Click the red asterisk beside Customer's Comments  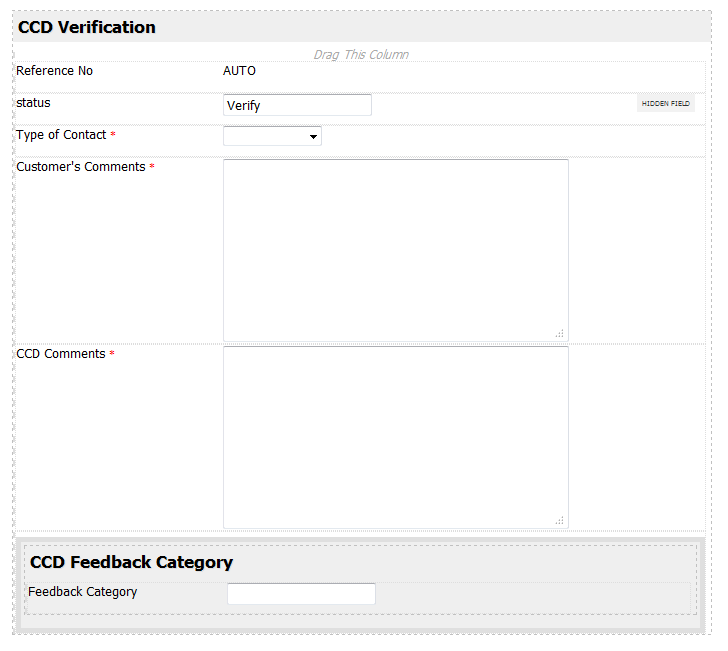coord(152,167)
